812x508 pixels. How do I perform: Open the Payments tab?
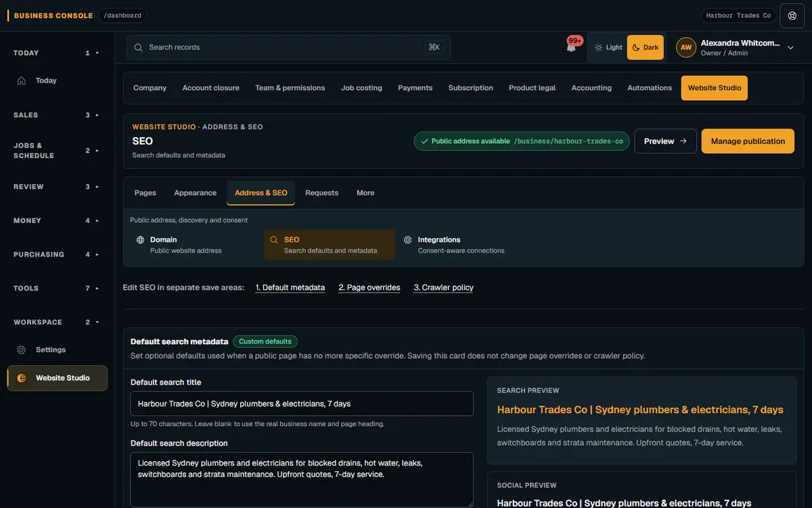coord(415,88)
